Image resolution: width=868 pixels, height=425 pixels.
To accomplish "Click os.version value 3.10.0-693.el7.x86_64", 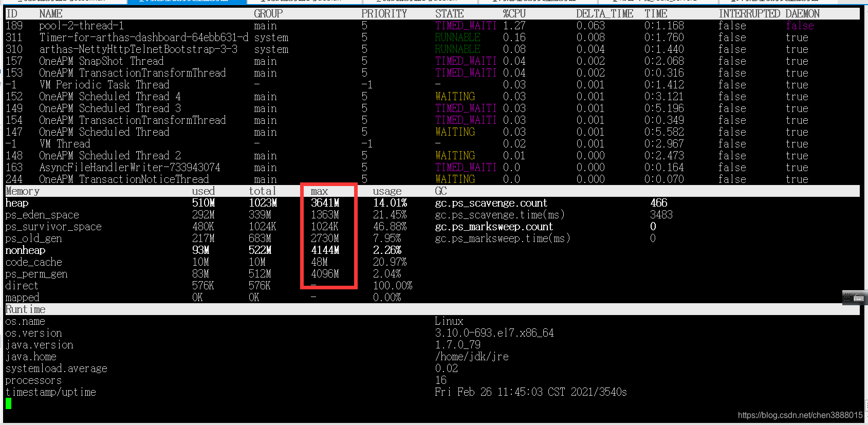I will click(494, 333).
